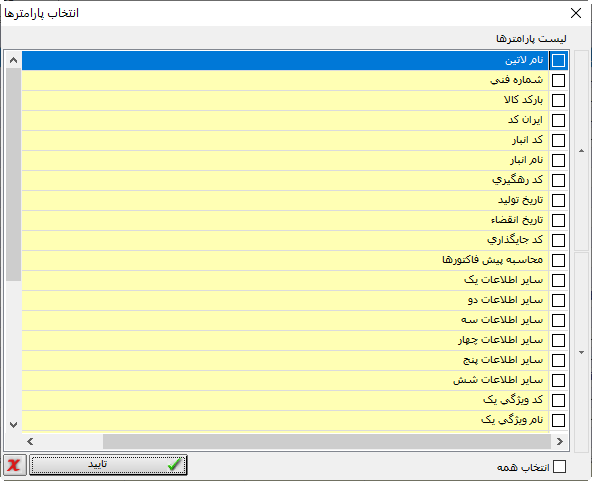Check the کد جایگذاری checkbox
The width and height of the screenshot is (592, 481).
point(558,240)
